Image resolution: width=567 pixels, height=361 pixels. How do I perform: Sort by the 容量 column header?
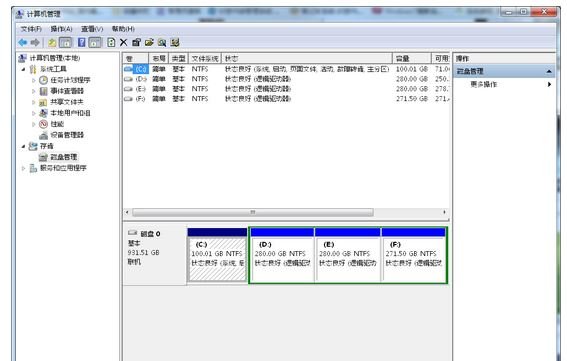click(x=412, y=59)
